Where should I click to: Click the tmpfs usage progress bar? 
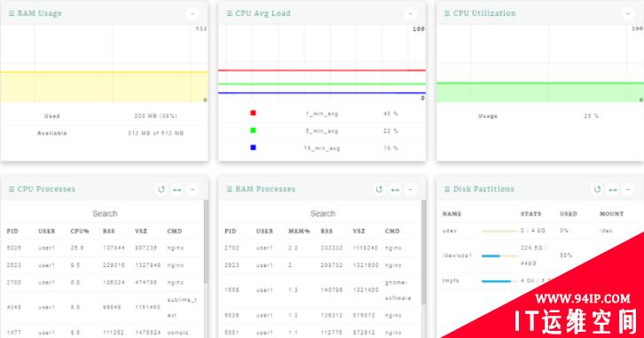click(499, 281)
